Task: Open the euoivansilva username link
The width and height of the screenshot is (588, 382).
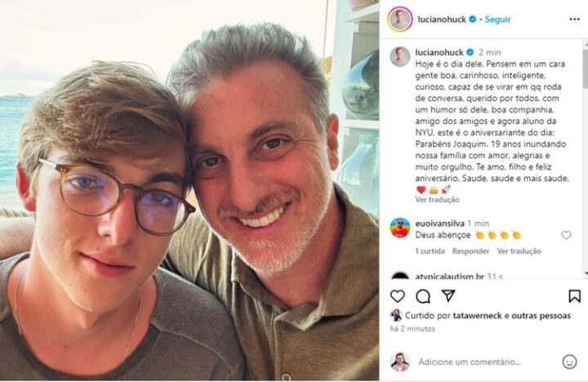Action: 441,222
